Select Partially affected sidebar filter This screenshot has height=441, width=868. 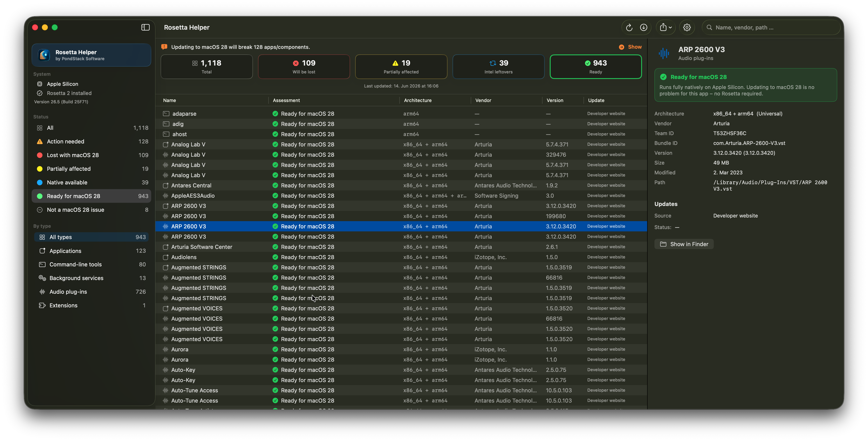click(x=91, y=169)
